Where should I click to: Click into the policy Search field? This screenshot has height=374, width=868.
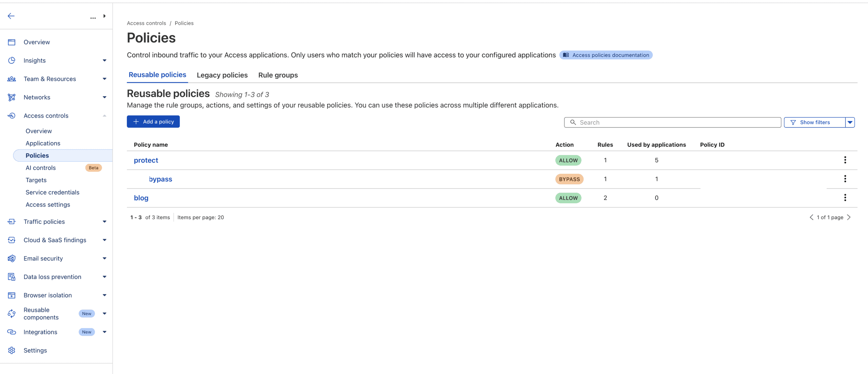(x=673, y=123)
